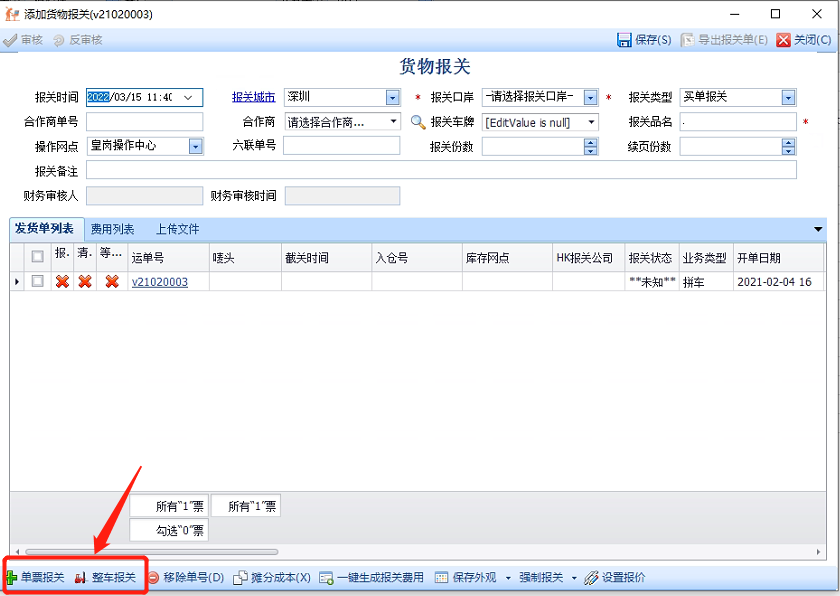Click the magnifier icon beside 合作商
The height and width of the screenshot is (596, 840).
(418, 122)
